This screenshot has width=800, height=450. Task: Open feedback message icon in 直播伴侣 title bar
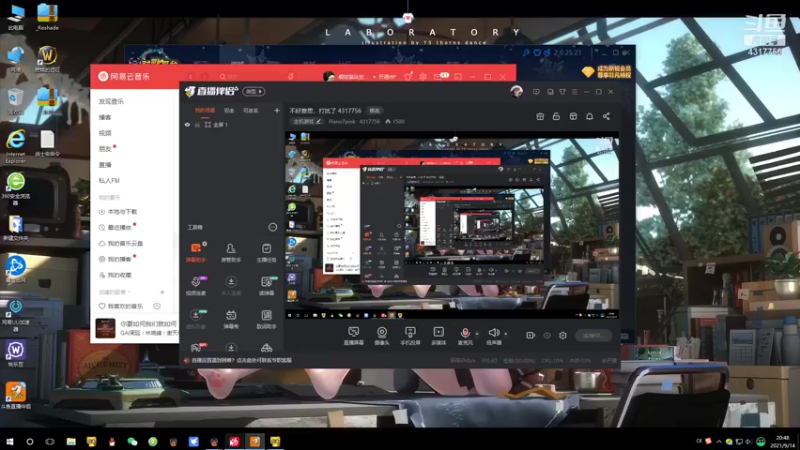(536, 92)
